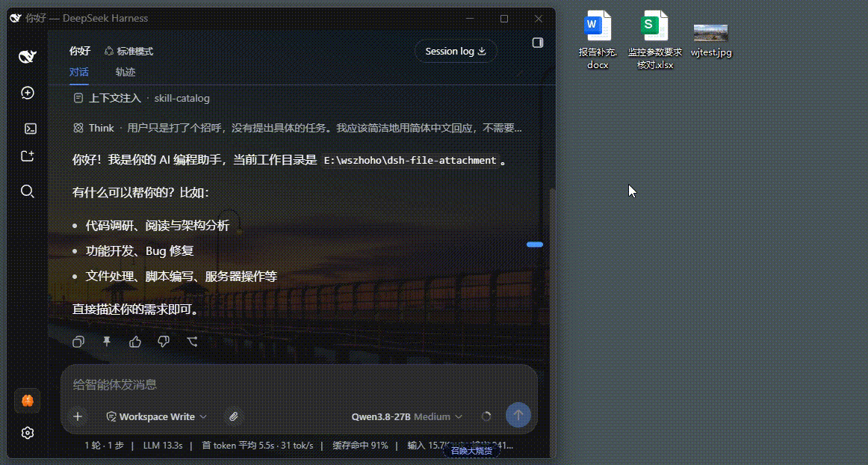868x465 pixels.
Task: Click the DeepSeek whale logo in the sidebar
Action: tap(27, 56)
